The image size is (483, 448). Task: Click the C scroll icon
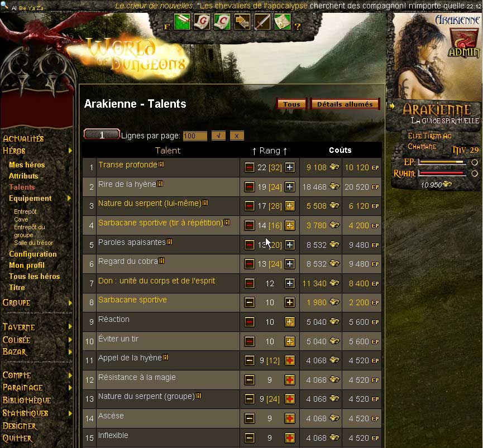tap(222, 22)
